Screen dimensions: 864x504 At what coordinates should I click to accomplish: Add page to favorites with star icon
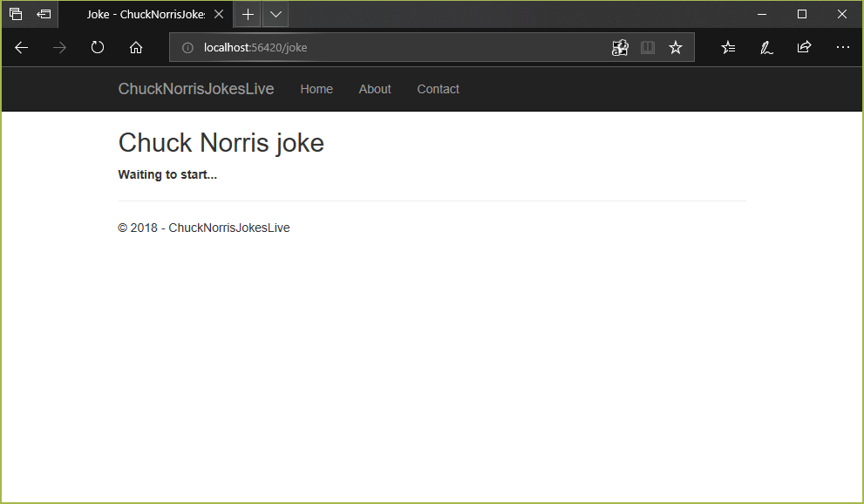(x=676, y=48)
